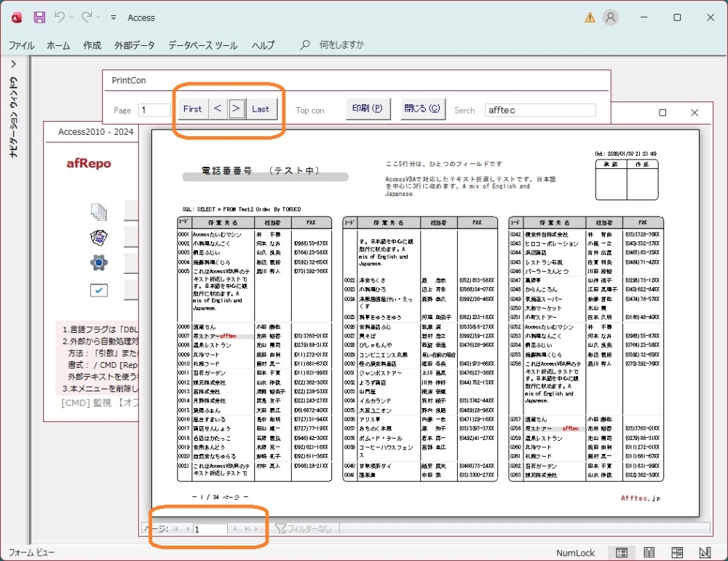Go to previous page with < button
The width and height of the screenshot is (728, 561).
217,109
